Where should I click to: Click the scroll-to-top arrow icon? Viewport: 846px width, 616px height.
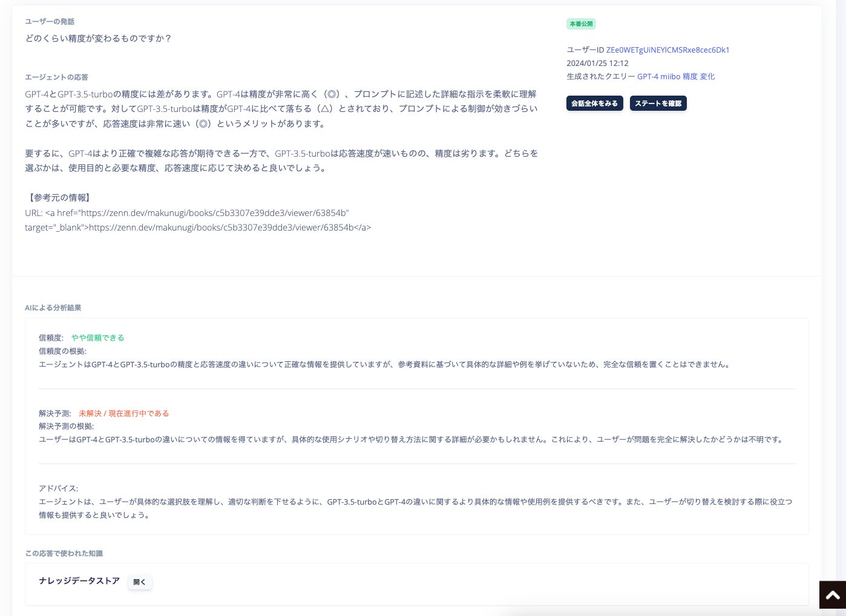click(833, 595)
